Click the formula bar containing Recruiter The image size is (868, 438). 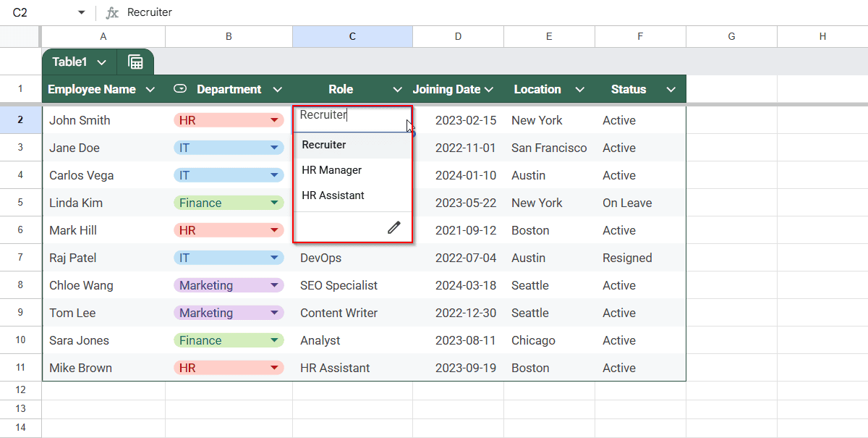click(x=495, y=12)
